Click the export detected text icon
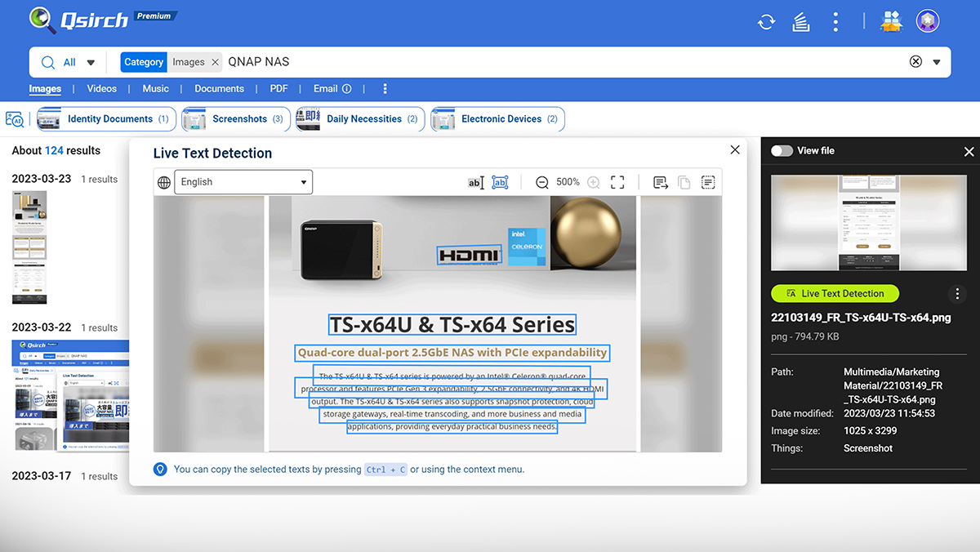This screenshot has width=980, height=552. click(x=661, y=182)
